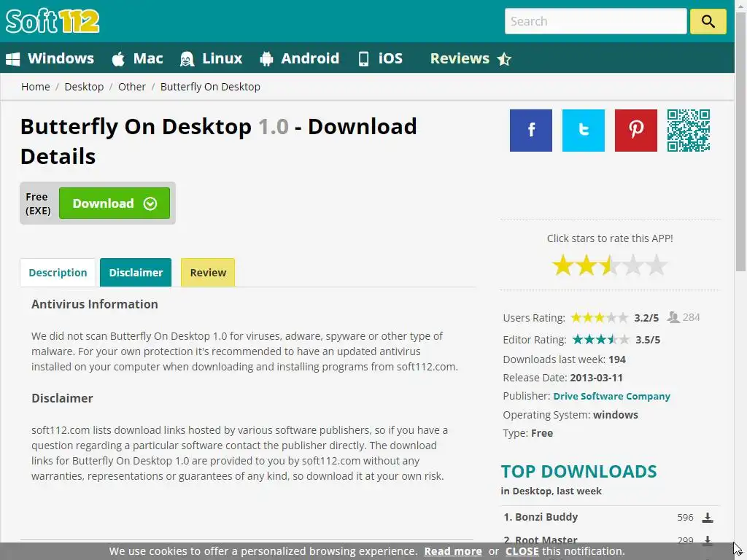Click the yellow search magnifier button

click(x=708, y=21)
